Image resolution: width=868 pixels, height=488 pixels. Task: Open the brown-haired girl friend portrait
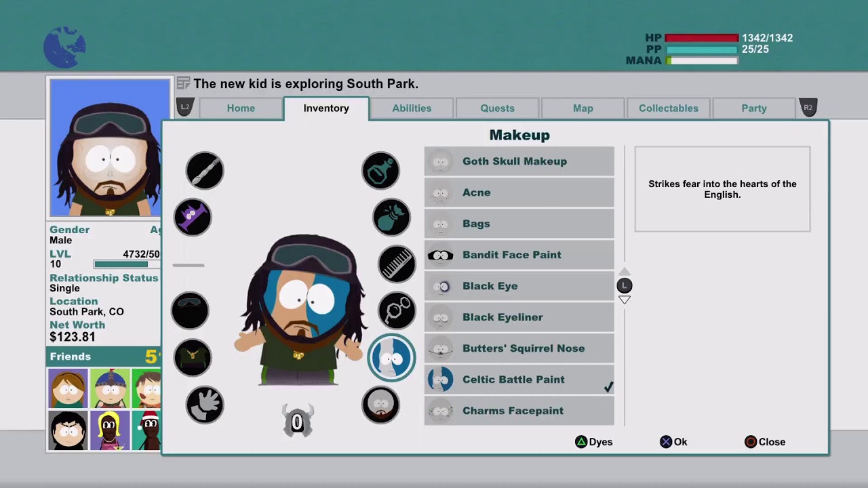(68, 389)
